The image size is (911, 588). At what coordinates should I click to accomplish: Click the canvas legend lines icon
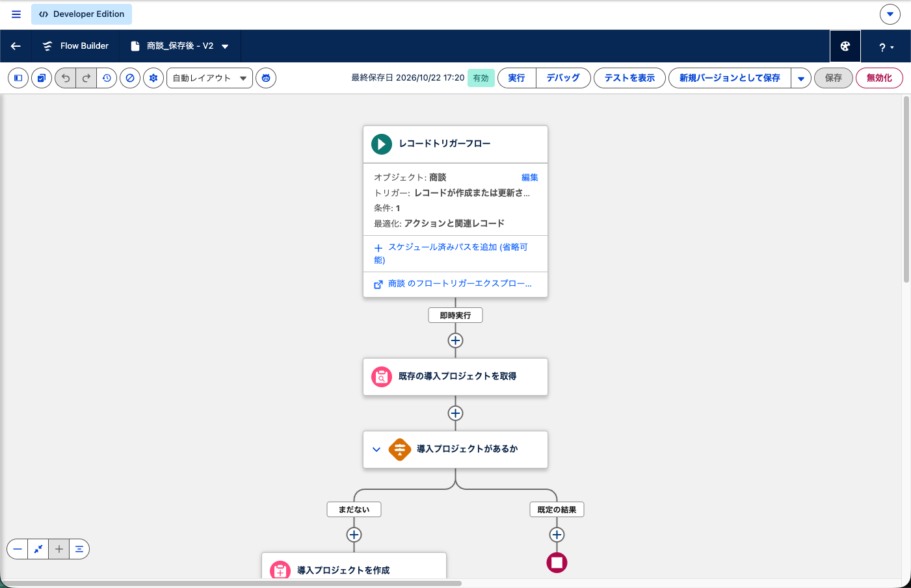79,549
